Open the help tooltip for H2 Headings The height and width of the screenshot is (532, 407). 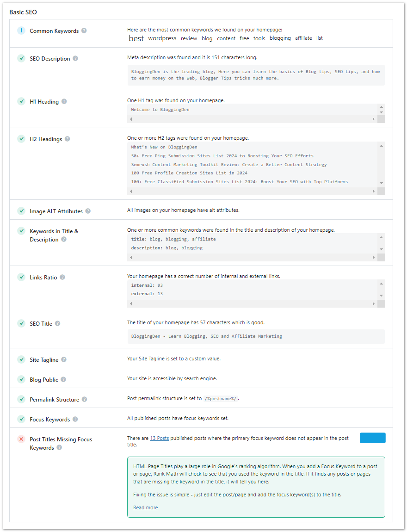[68, 139]
